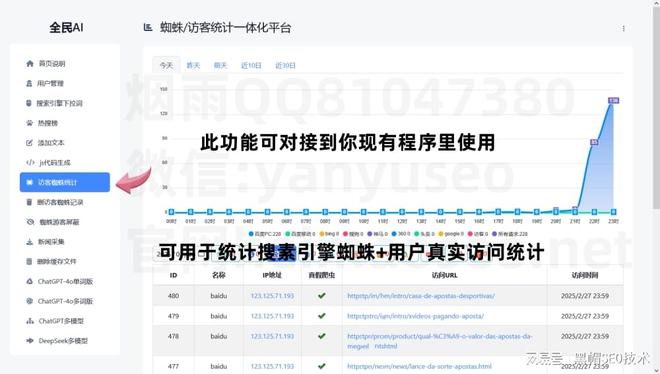660x374 pixels.
Task: Open lance-da-sorte-apostas URL link
Action: 419,366
